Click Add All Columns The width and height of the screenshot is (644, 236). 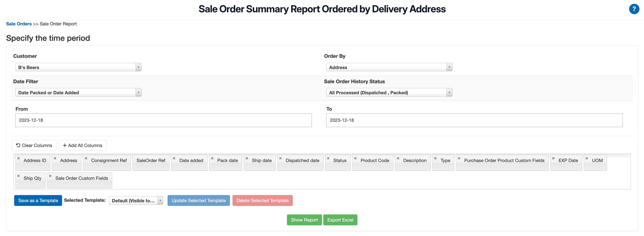click(83, 145)
